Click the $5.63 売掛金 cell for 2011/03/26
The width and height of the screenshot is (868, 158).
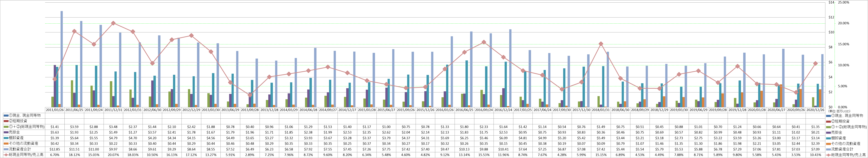[x=55, y=132]
